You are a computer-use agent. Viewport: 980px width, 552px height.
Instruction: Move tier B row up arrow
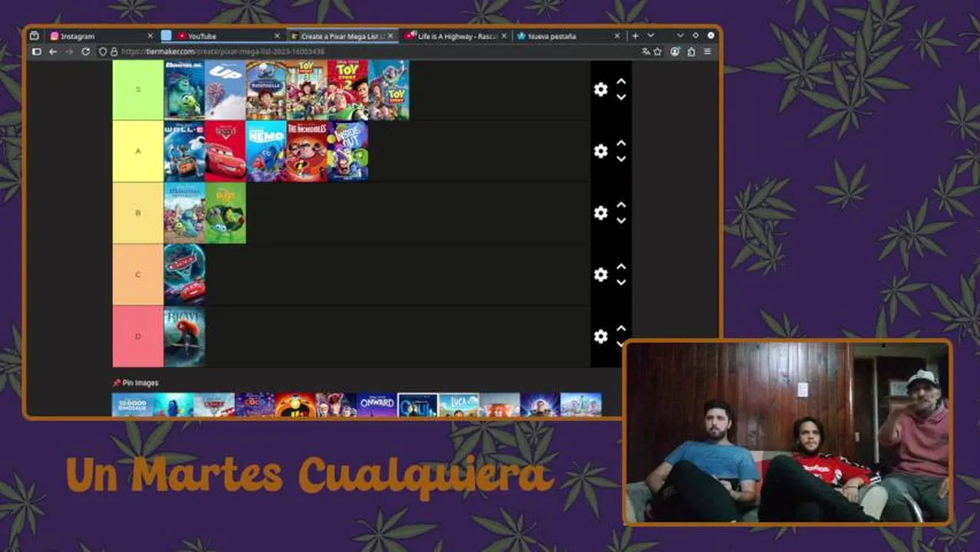click(x=621, y=205)
